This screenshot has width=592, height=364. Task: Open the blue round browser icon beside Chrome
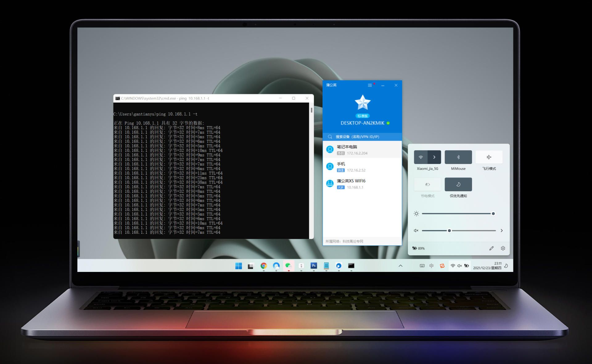pyautogui.click(x=276, y=266)
